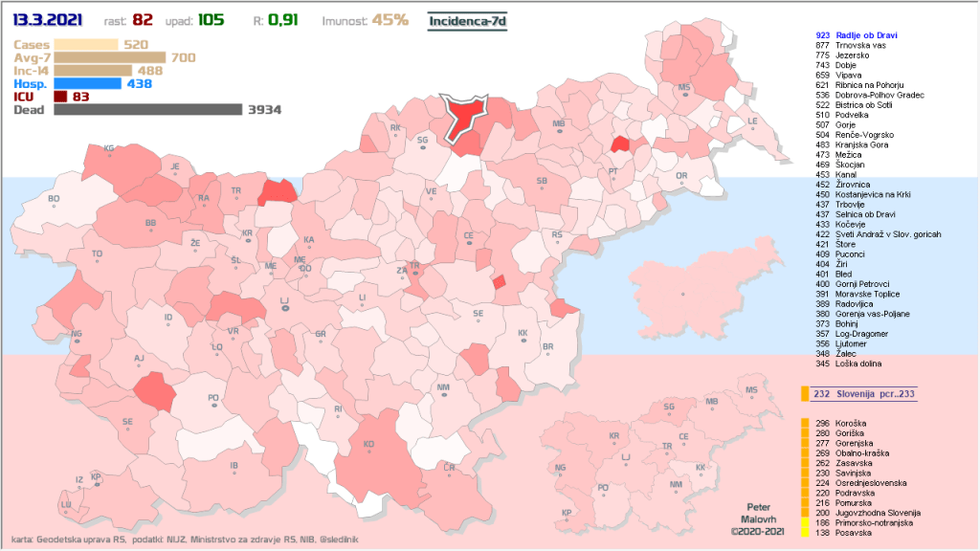
Task: Click the CE city marker on main map
Action: pos(469,240)
